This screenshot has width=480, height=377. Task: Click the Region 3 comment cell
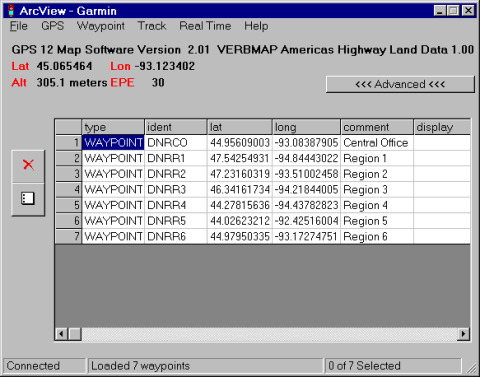(377, 190)
